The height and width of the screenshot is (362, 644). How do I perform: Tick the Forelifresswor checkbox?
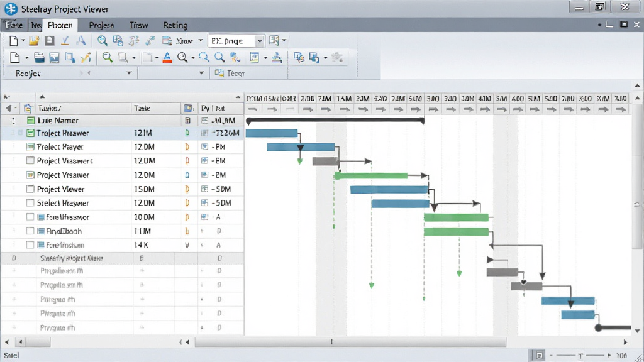30,217
